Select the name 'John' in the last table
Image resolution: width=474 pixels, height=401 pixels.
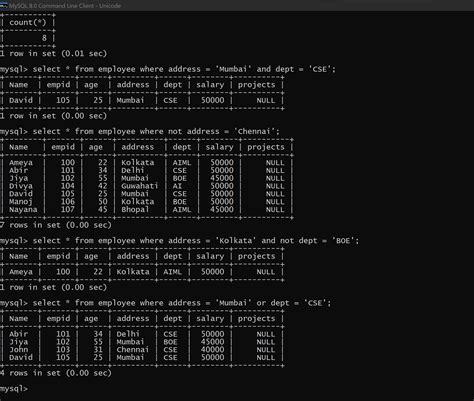pos(18,350)
